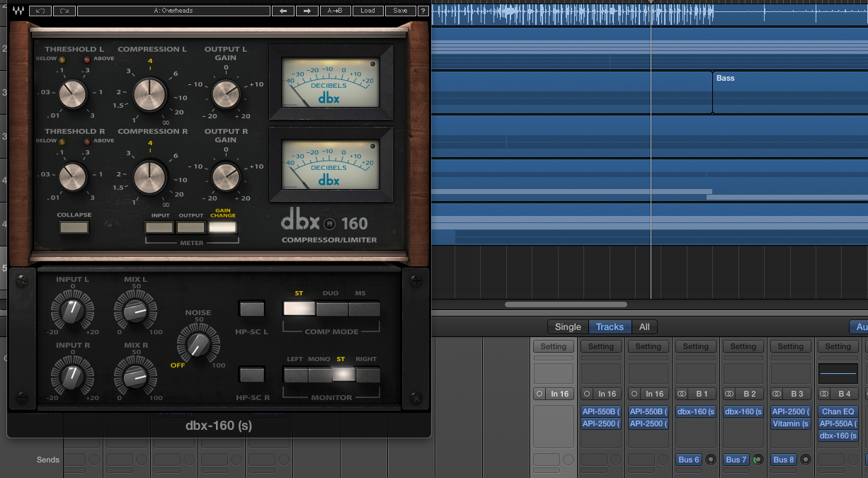Open Setting menu above the B 4 channel
This screenshot has height=478, width=868.
pyautogui.click(x=838, y=346)
